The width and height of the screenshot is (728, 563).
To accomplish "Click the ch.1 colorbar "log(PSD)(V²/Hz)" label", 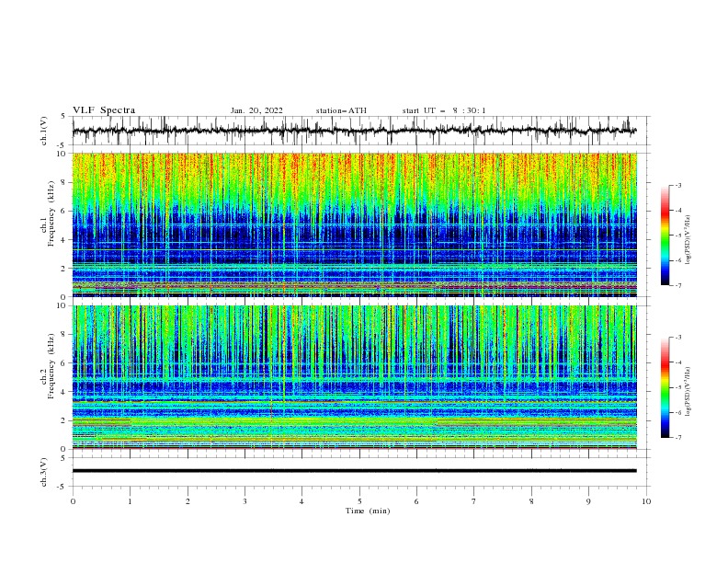I will pyautogui.click(x=688, y=240).
